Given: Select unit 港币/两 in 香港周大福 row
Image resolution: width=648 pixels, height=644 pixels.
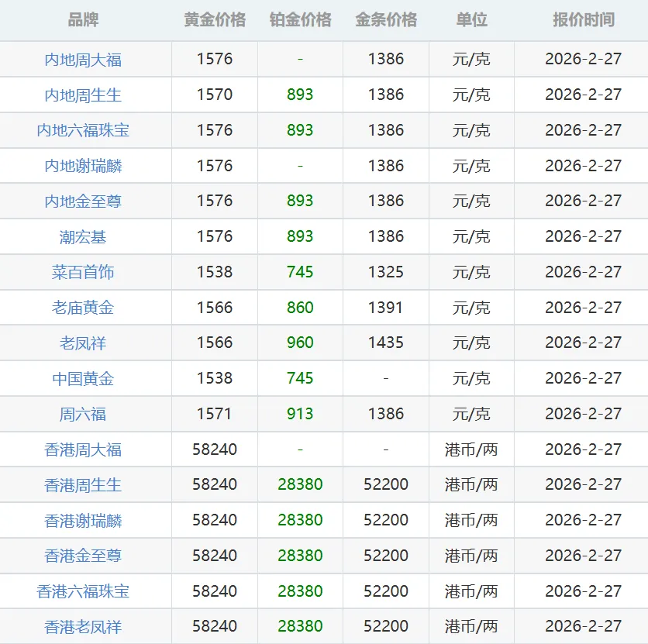Looking at the screenshot, I should (471, 449).
